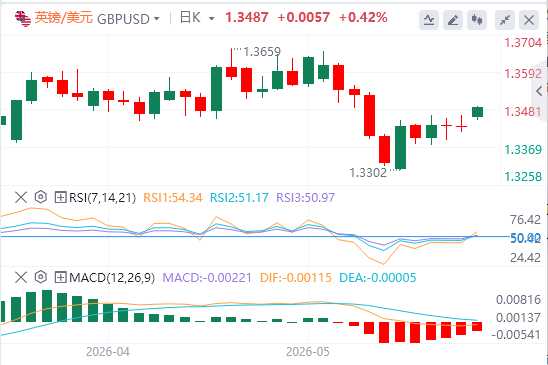Image resolution: width=548 pixels, height=365 pixels.
Task: Click the RSI(7,14,21) indicator label
Action: coord(102,198)
